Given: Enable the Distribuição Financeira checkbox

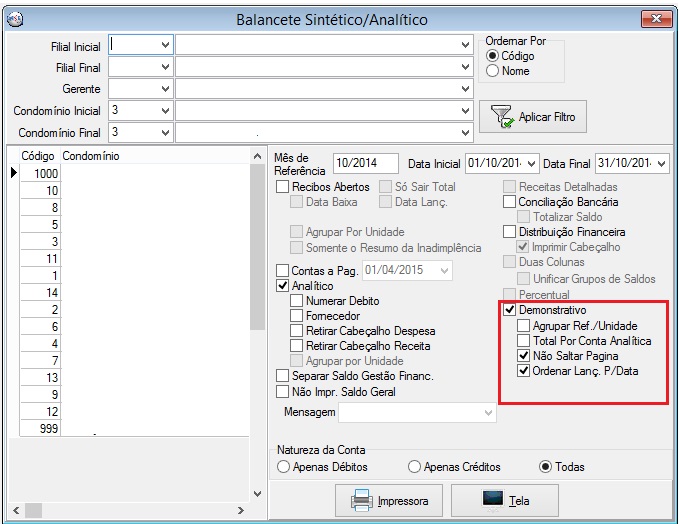Looking at the screenshot, I should (x=510, y=232).
